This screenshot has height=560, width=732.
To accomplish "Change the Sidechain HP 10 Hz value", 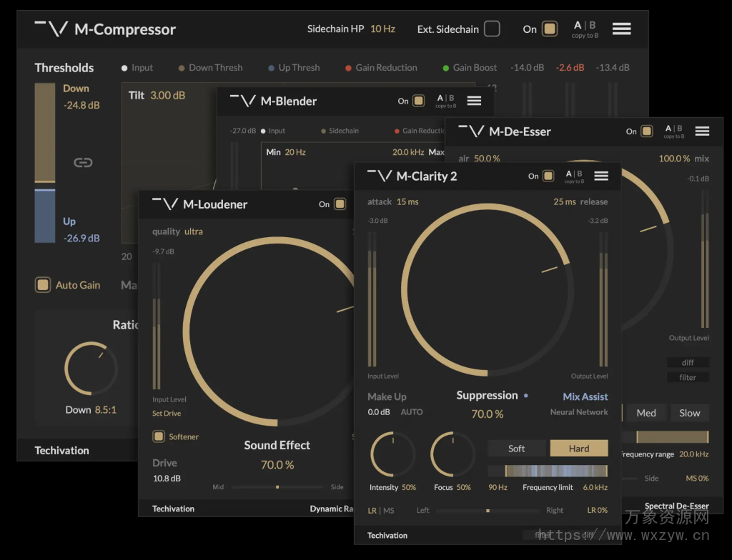I will pyautogui.click(x=382, y=29).
